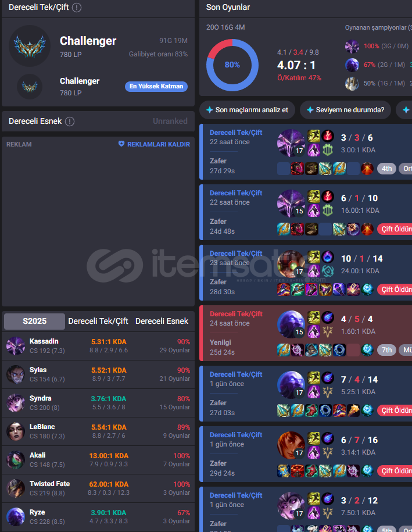412x532 pixels.
Task: Click Kassadin champion icon in season stats
Action: pyautogui.click(x=16, y=346)
